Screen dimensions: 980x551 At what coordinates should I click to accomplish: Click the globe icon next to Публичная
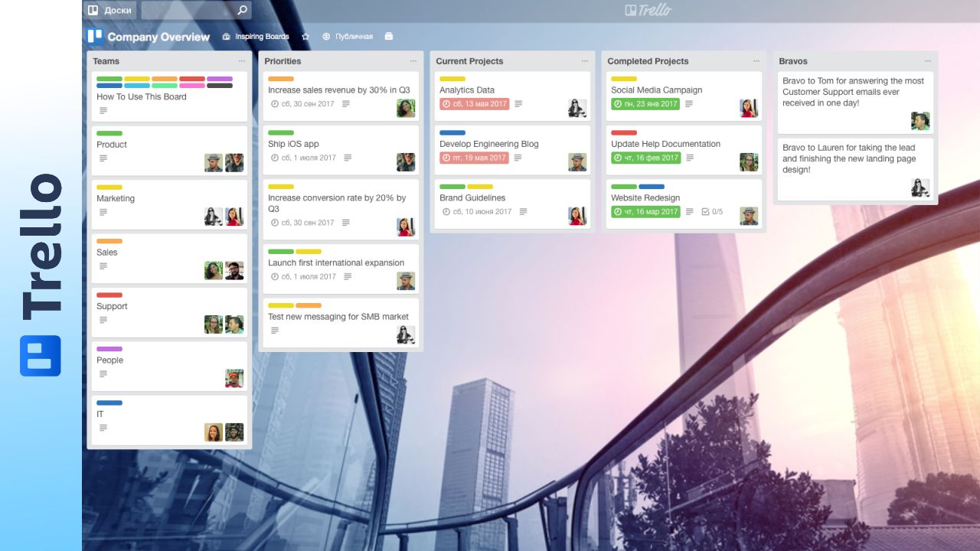click(325, 36)
